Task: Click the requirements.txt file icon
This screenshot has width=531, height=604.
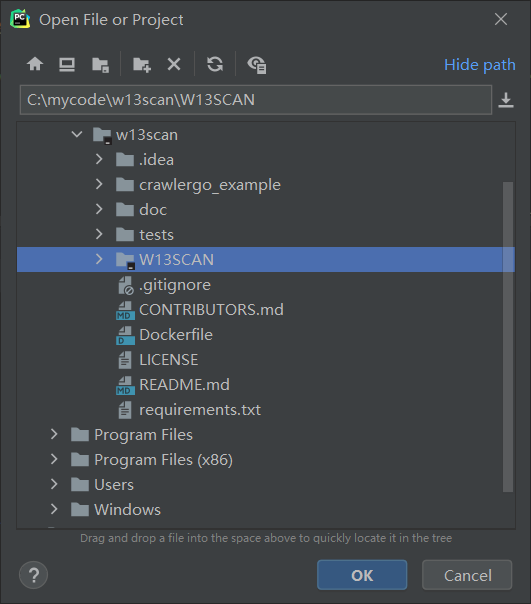Action: 125,410
